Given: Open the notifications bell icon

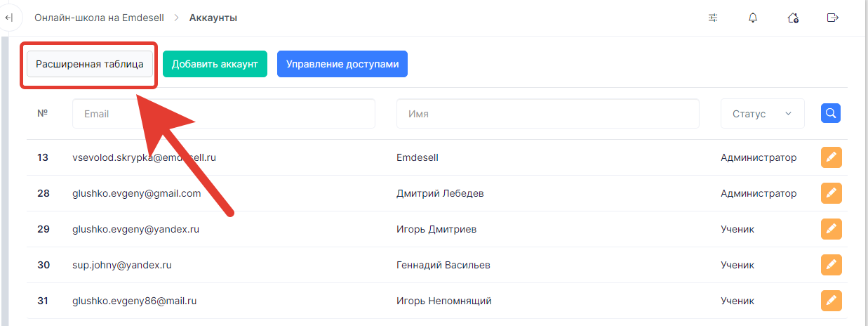Looking at the screenshot, I should [x=753, y=18].
